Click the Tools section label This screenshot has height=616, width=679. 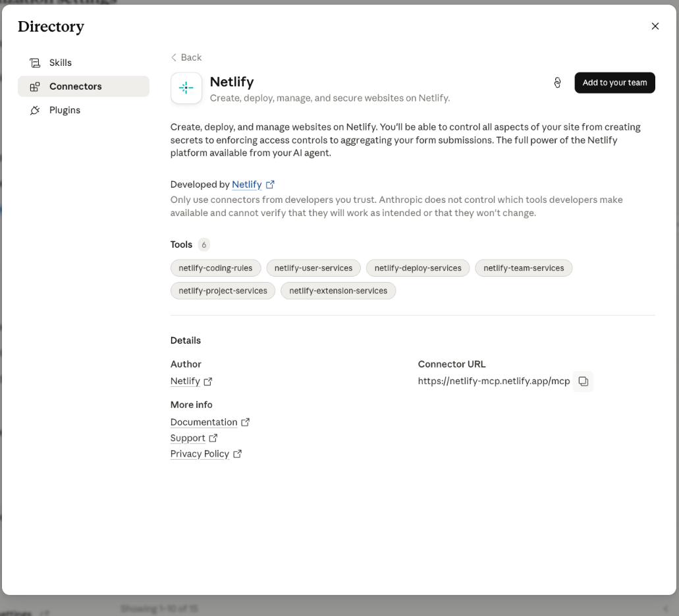click(x=182, y=245)
